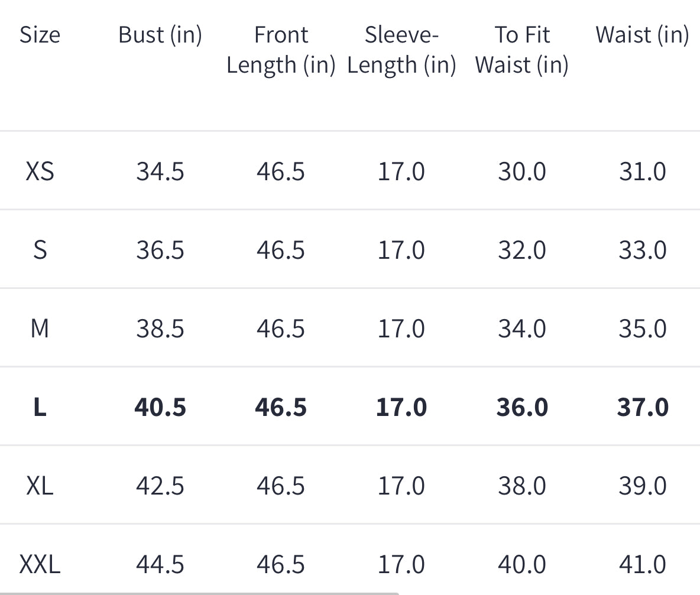Image resolution: width=700 pixels, height=595 pixels.
Task: Click the To Fit Waist (in) header
Action: point(522,50)
